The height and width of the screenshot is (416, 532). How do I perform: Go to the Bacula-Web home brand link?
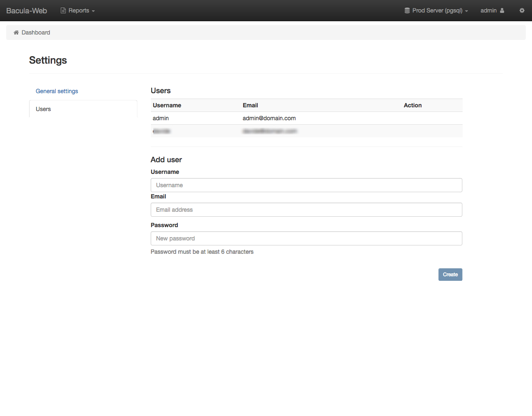(27, 10)
